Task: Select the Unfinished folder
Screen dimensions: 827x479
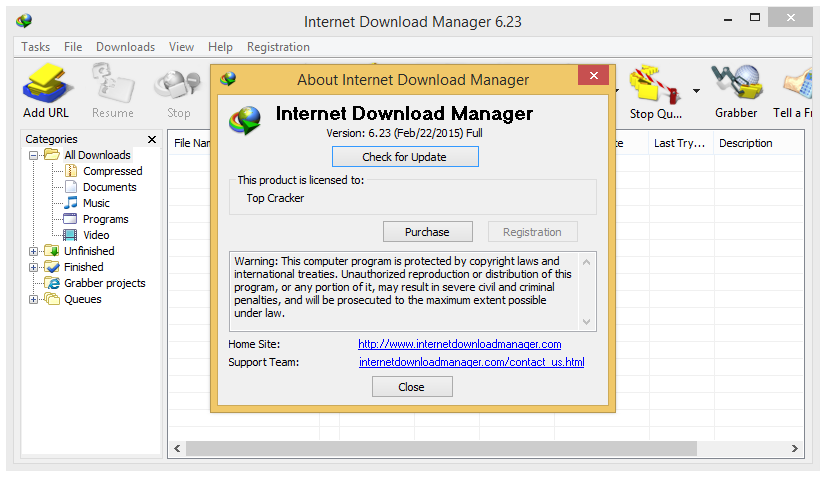Action: 89,251
